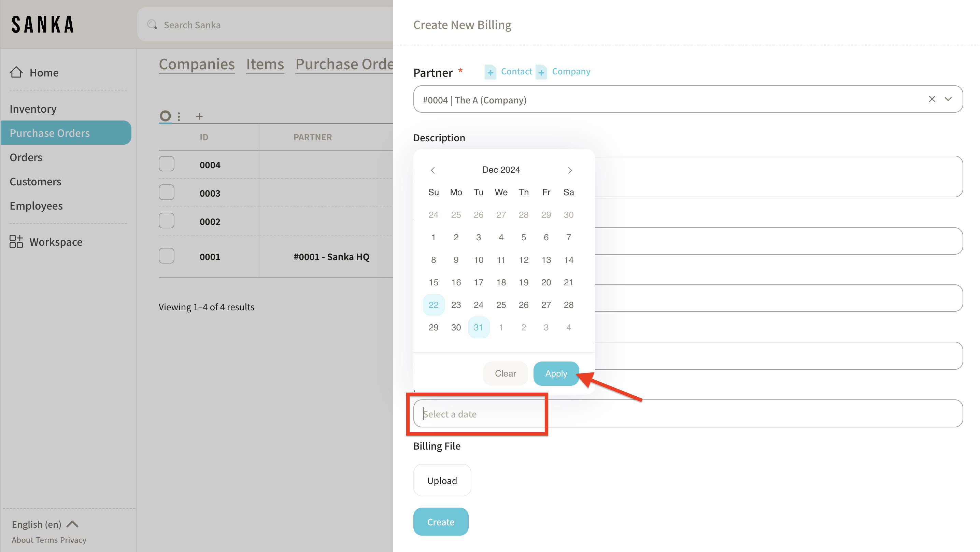
Task: Click the circle view icon above table
Action: (165, 116)
